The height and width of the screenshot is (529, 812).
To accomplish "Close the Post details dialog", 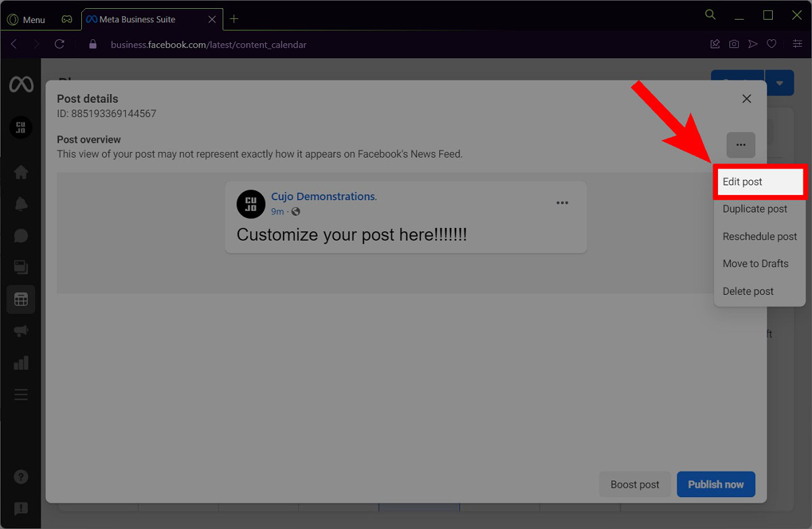I will click(746, 99).
